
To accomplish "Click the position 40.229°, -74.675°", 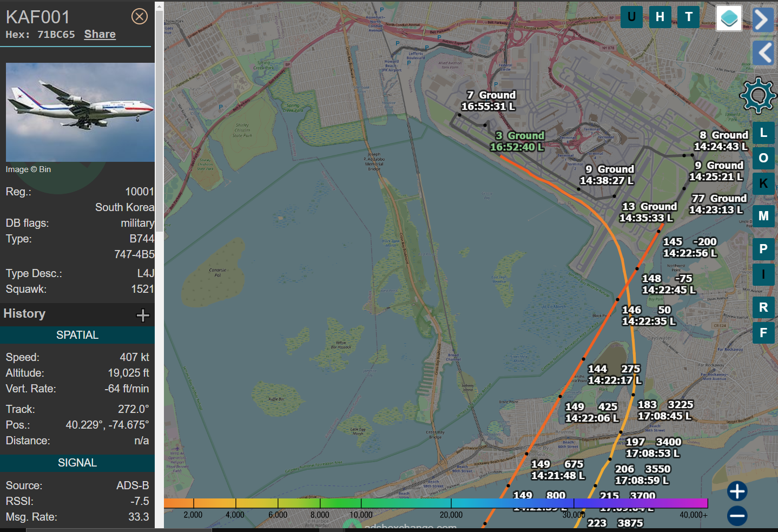I will point(107,425).
